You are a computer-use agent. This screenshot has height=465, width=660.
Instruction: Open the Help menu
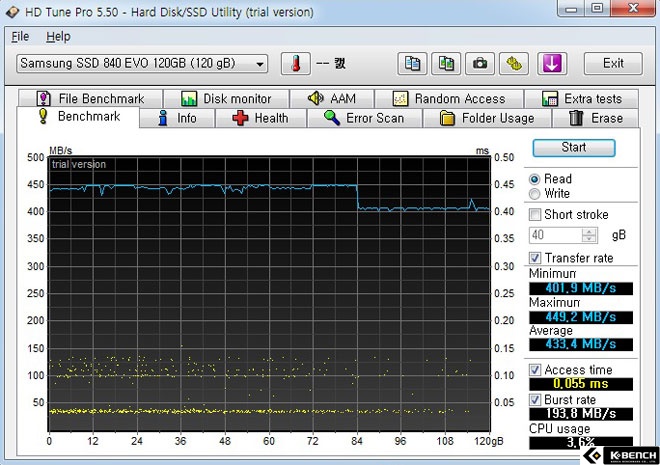tap(58, 37)
